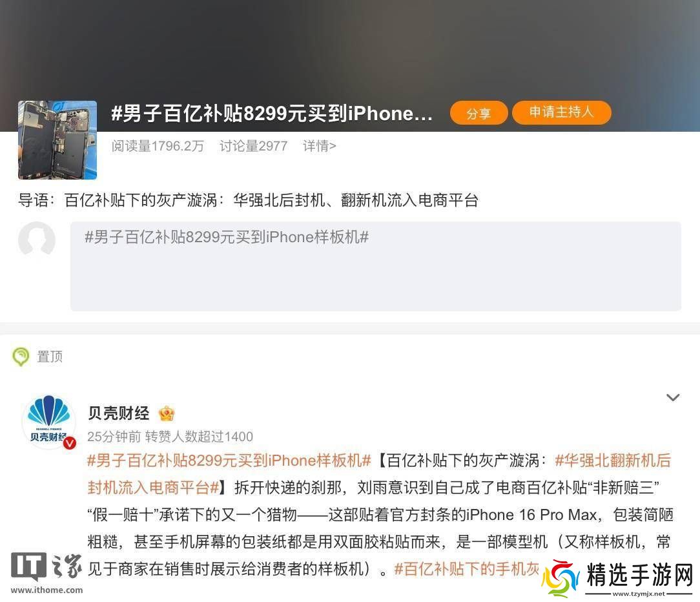This screenshot has height=602, width=700.
Task: Click the orange 分享 share button
Action: [479, 113]
